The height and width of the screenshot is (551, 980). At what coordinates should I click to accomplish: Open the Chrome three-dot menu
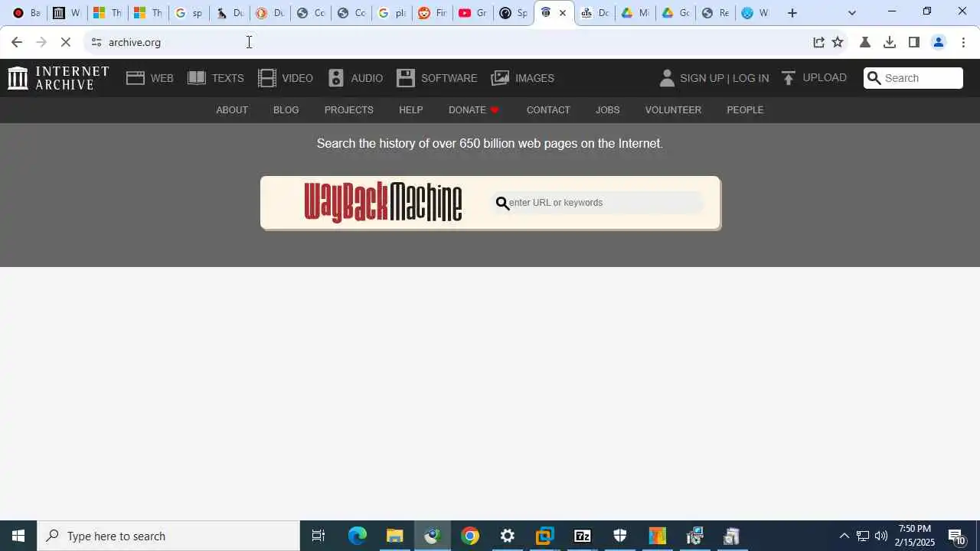pyautogui.click(x=963, y=42)
